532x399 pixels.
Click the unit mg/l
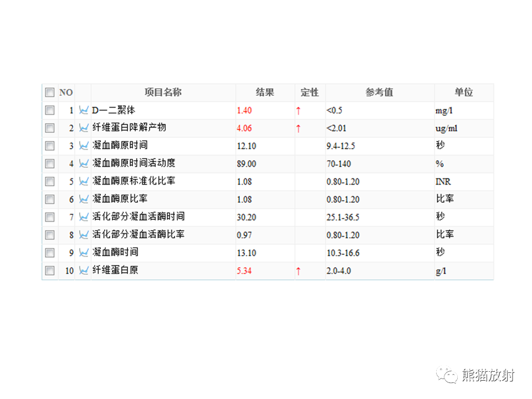444,111
